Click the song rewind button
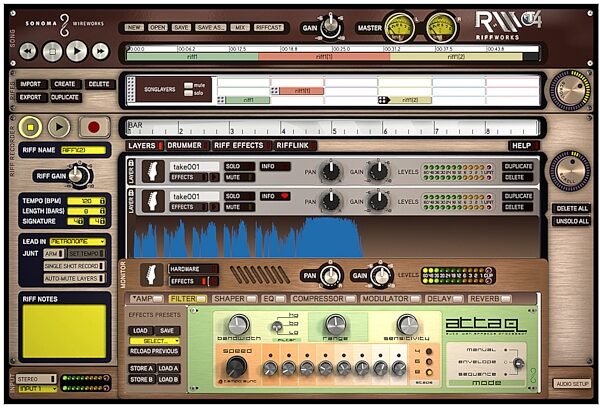Viewport: 600px width, 408px height. tap(28, 51)
